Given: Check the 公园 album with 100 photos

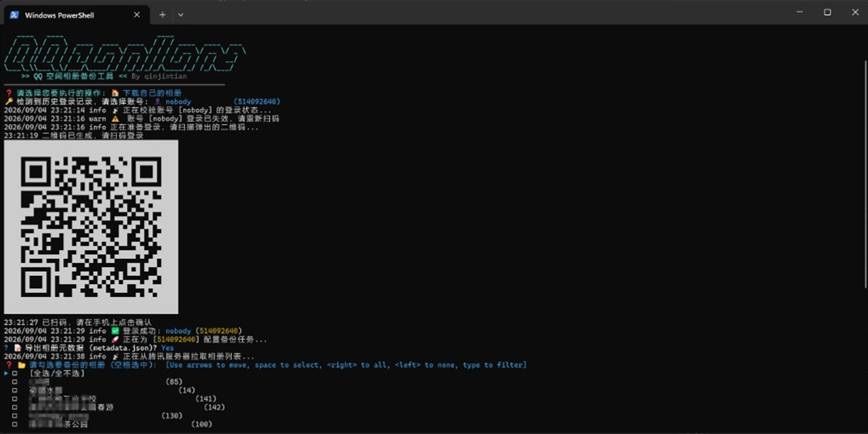Looking at the screenshot, I should (x=15, y=425).
